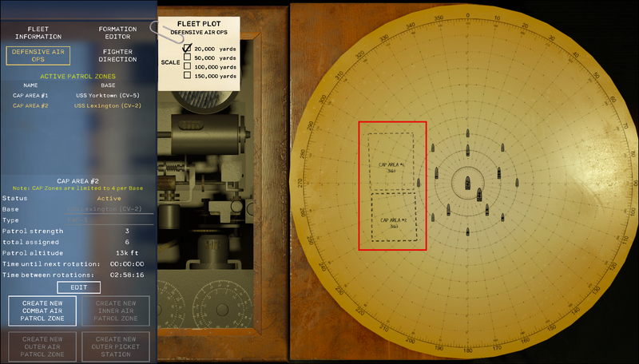Click USS Lexington (CV-2) in patrol list
Screen dimensions: 639x364
coord(108,105)
